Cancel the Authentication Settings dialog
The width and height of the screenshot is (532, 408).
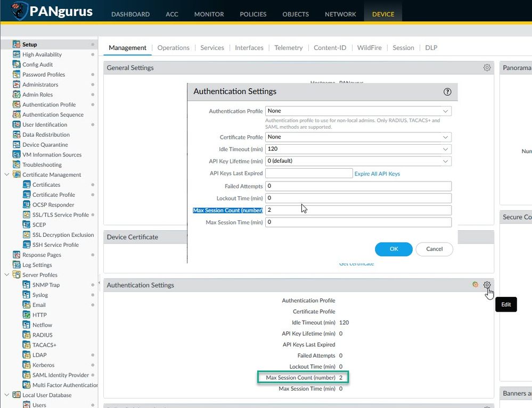point(434,249)
